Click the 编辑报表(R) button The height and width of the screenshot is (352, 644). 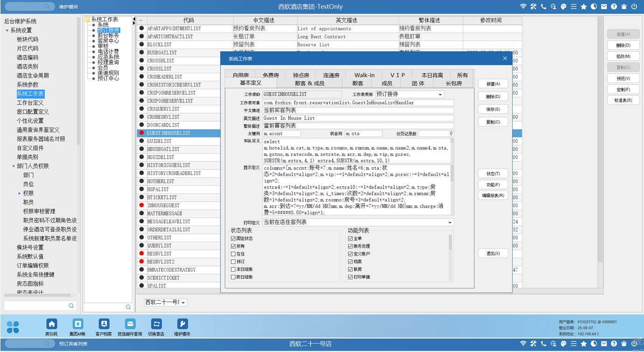(x=493, y=196)
